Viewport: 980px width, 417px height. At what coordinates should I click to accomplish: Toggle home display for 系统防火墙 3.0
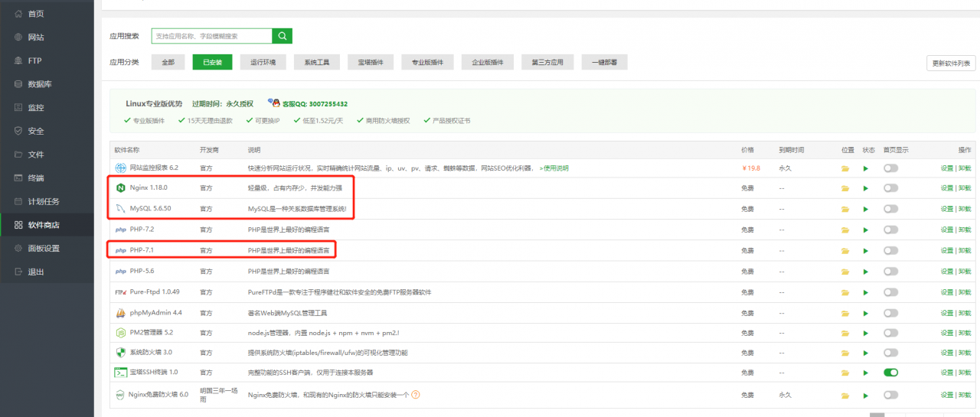[890, 353]
